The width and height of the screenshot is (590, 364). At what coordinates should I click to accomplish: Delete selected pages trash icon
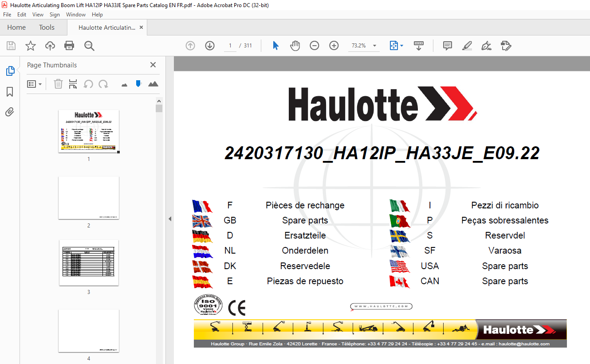pyautogui.click(x=58, y=84)
